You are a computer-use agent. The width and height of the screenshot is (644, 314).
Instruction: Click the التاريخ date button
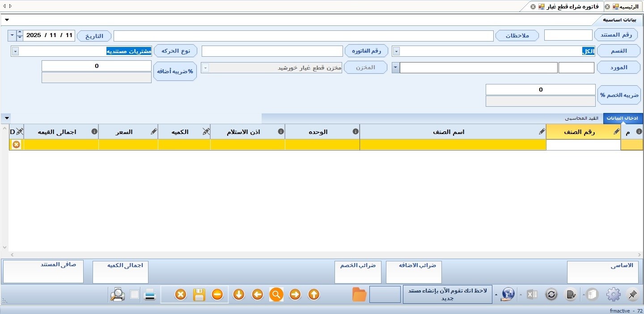(x=94, y=36)
